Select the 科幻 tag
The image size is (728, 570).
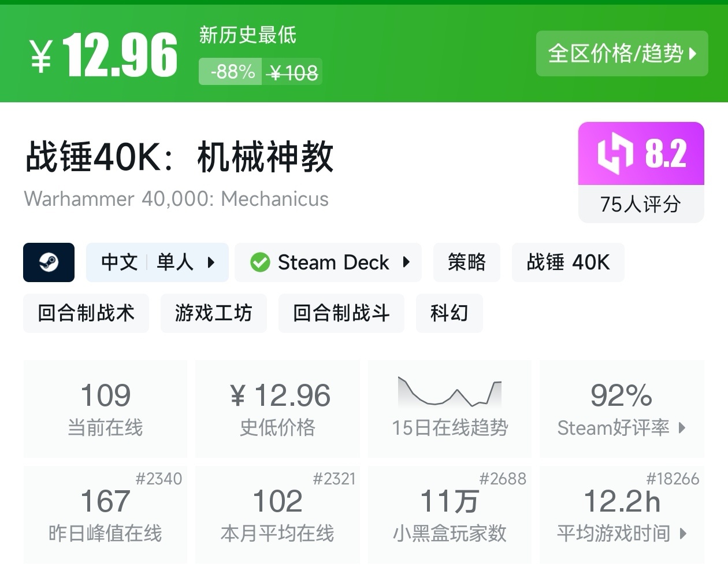click(450, 313)
